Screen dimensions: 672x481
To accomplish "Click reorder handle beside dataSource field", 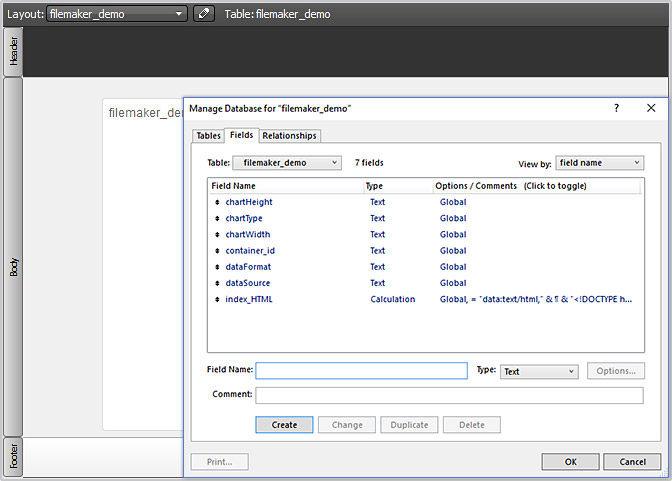I will coord(217,283).
